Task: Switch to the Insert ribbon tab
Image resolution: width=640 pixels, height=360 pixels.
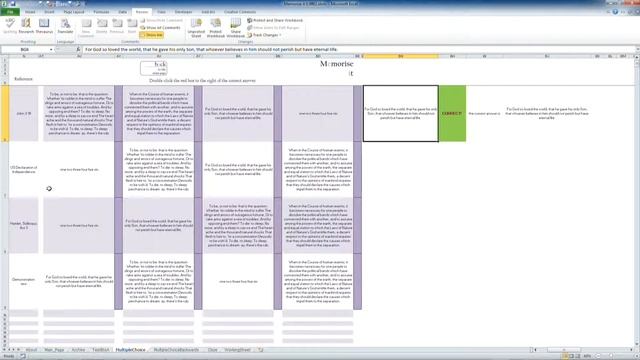Action: (49, 12)
